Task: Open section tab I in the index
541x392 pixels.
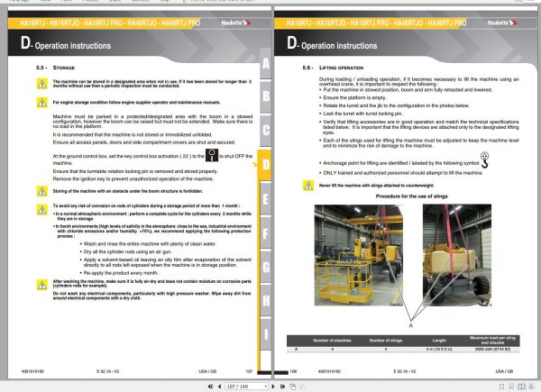Action: point(266,334)
